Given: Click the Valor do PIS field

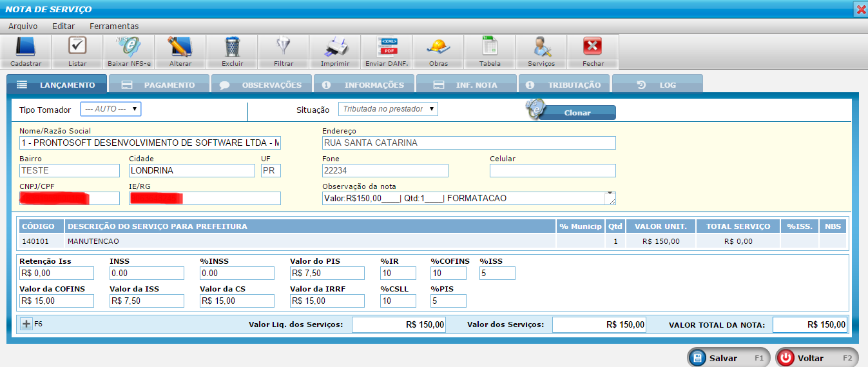Looking at the screenshot, I should pos(327,273).
